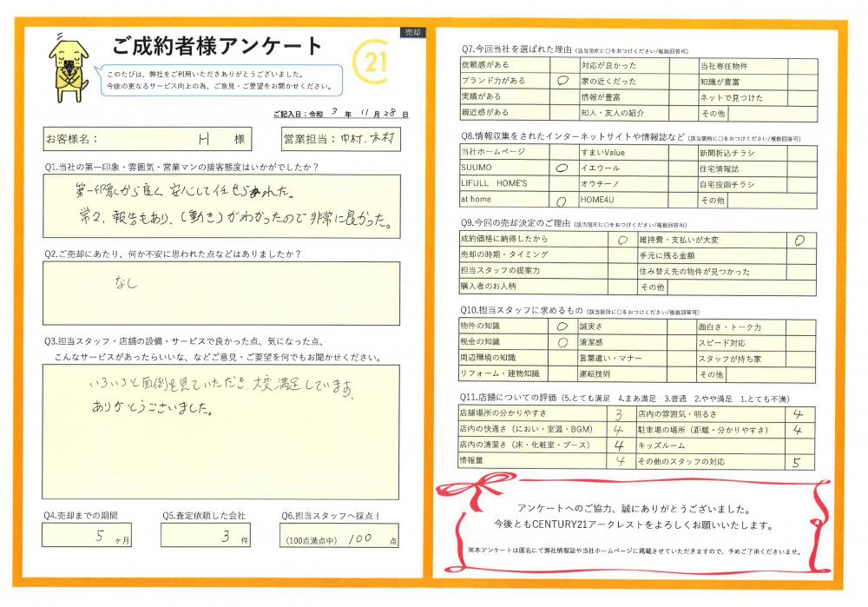Toggle the 税金の知識 checkbox cell
The height and width of the screenshot is (607, 868).
[x=560, y=343]
